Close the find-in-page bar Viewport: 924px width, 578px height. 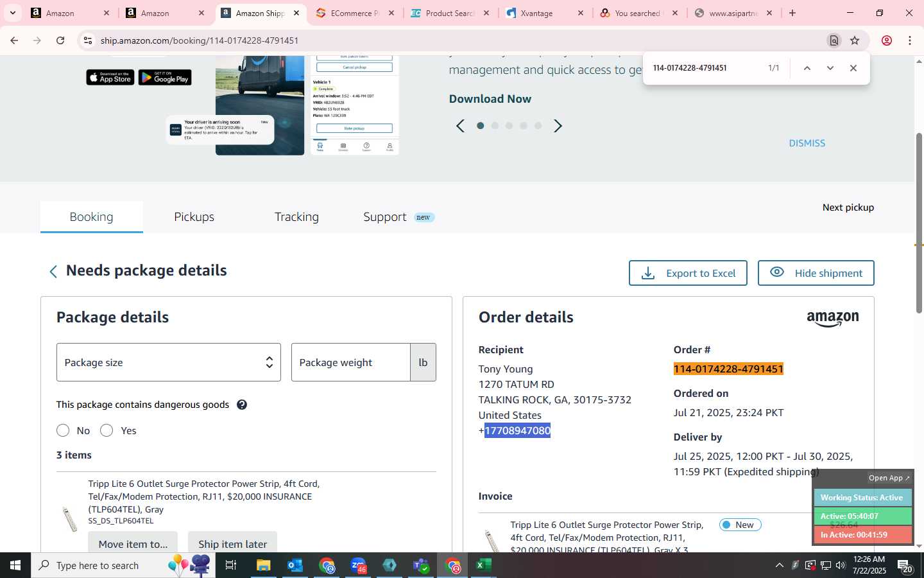pyautogui.click(x=853, y=68)
